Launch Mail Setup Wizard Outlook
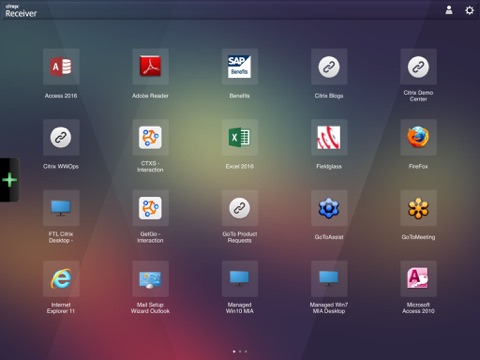 [x=150, y=279]
